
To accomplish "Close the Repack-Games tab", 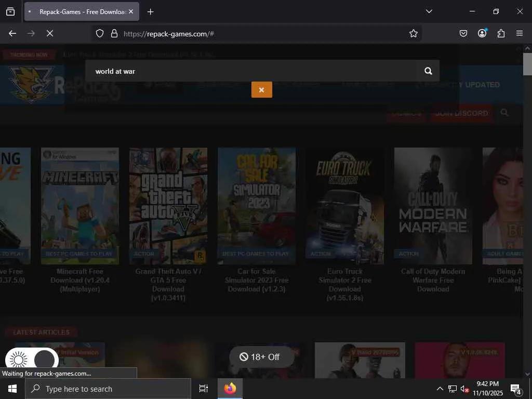I will pos(131,11).
